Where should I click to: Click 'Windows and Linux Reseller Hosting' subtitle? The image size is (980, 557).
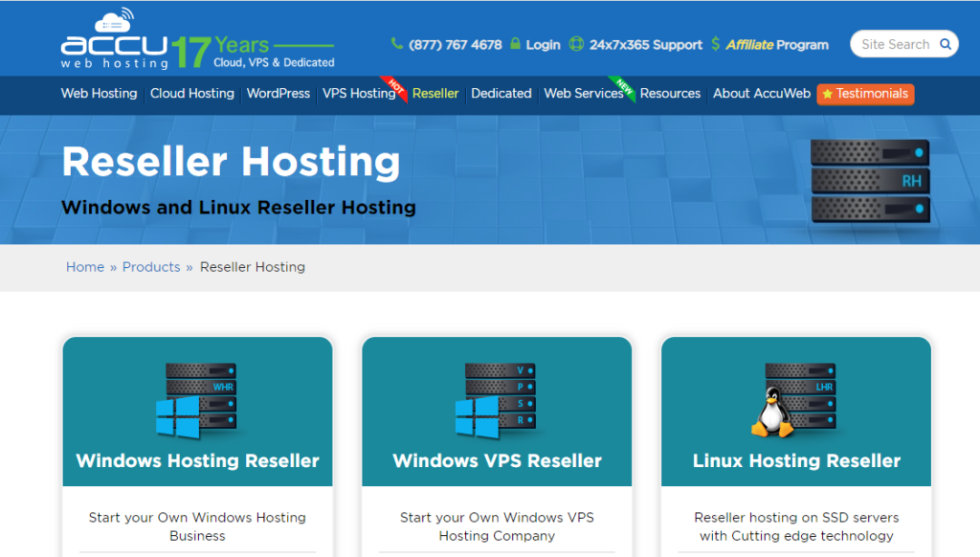coord(238,207)
